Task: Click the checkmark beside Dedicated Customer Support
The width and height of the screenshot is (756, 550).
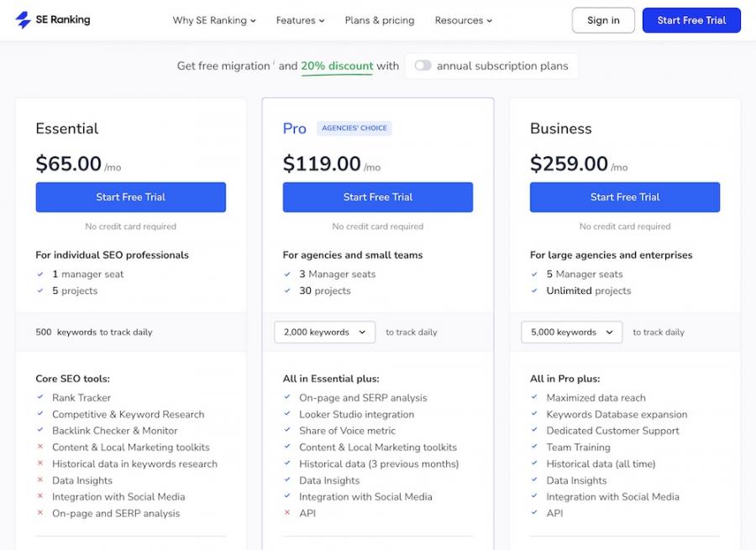Action: coord(533,431)
